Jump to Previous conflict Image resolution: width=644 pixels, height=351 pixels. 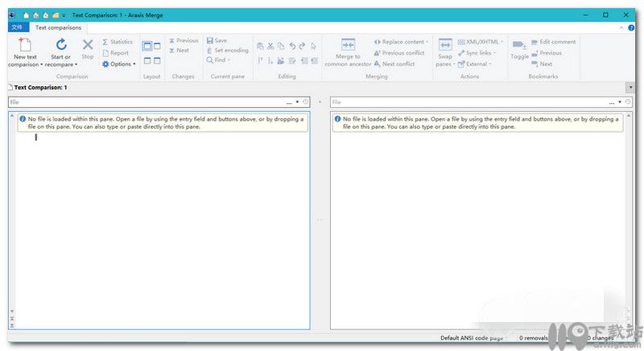coord(398,53)
